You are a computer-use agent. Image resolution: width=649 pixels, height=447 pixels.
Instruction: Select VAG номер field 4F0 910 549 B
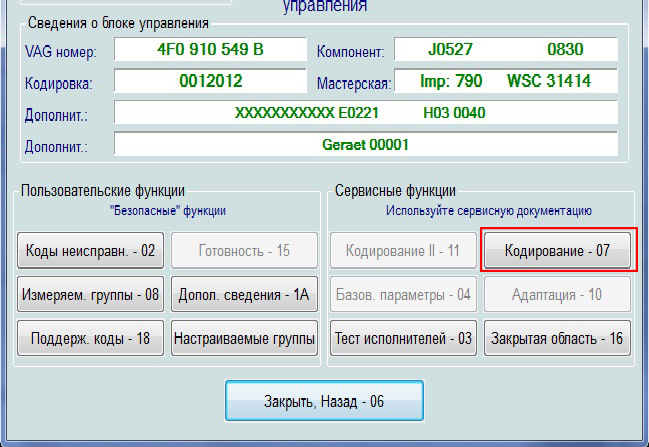210,49
